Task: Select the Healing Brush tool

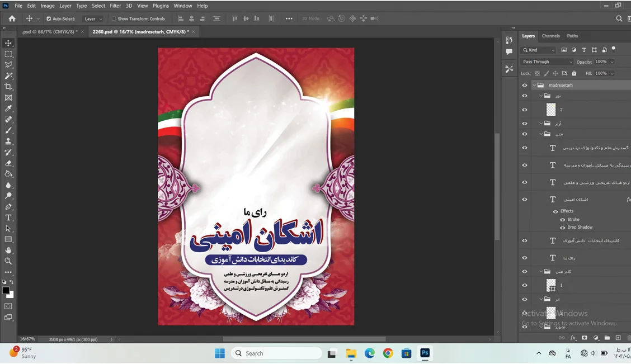Action: point(8,120)
